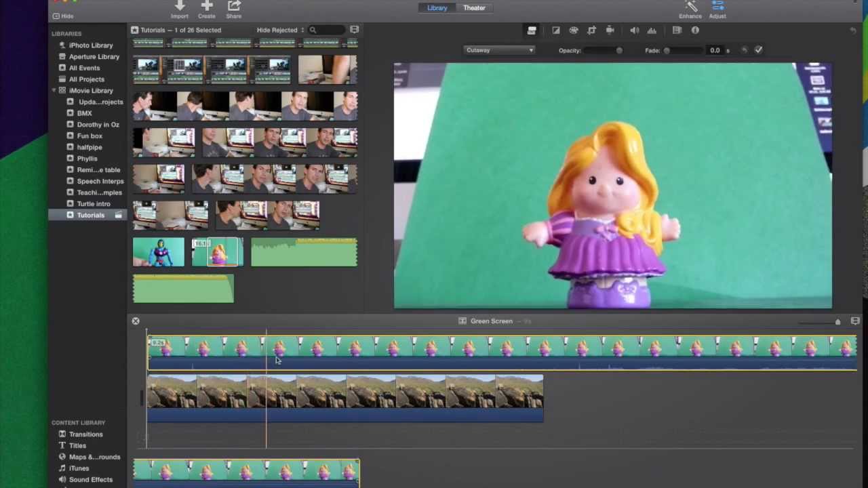Click the Enhance magic wand
The width and height of the screenshot is (868, 488).
(690, 5)
